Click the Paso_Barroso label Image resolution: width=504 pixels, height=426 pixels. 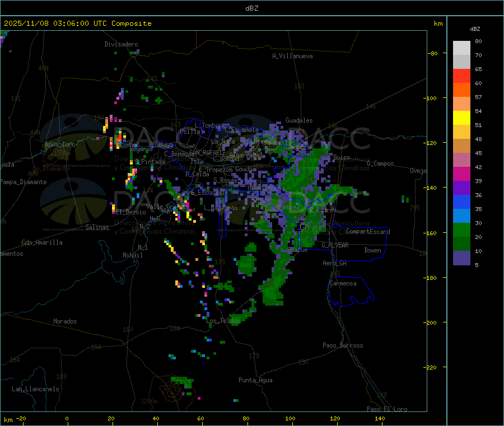pyautogui.click(x=343, y=345)
